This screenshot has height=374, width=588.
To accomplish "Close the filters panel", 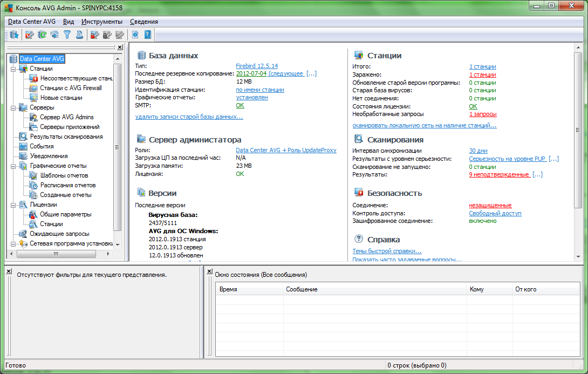I will pos(9,271).
